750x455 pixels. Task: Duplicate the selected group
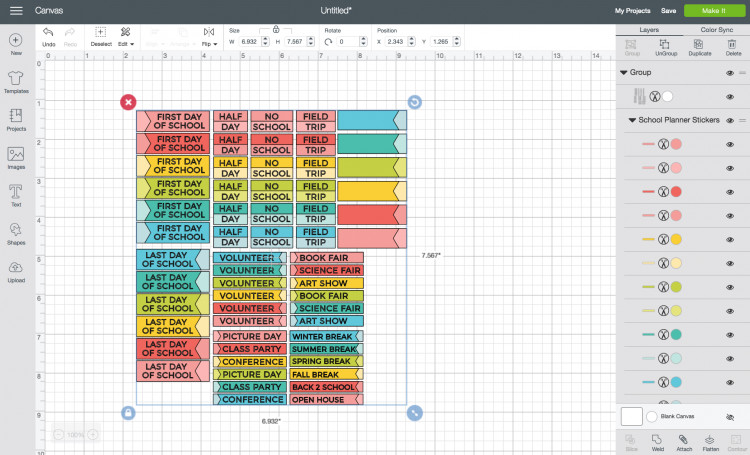(x=700, y=48)
